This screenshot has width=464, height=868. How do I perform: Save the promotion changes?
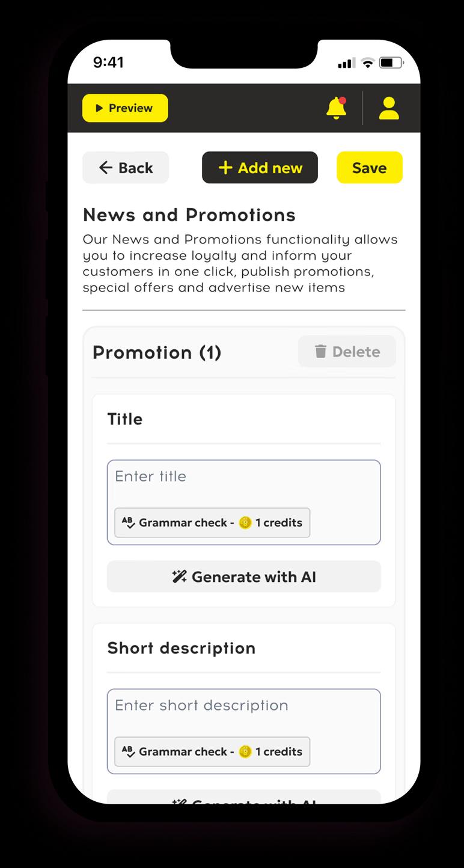(x=369, y=168)
